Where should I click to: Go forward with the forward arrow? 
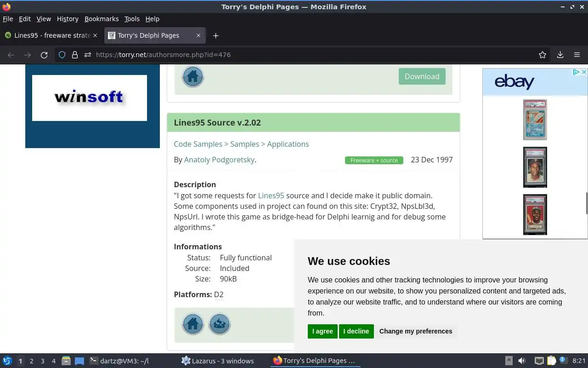28,55
